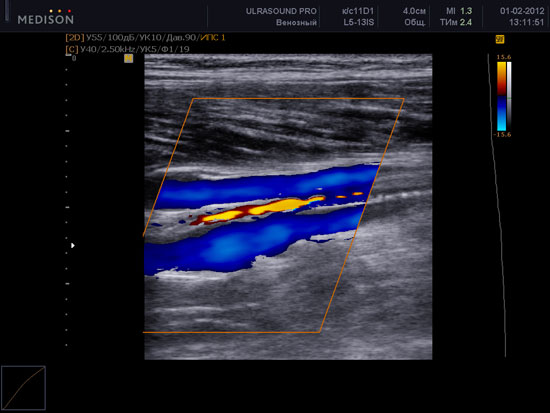Click the [2D] mode label
This screenshot has width=550, height=413.
[74, 38]
